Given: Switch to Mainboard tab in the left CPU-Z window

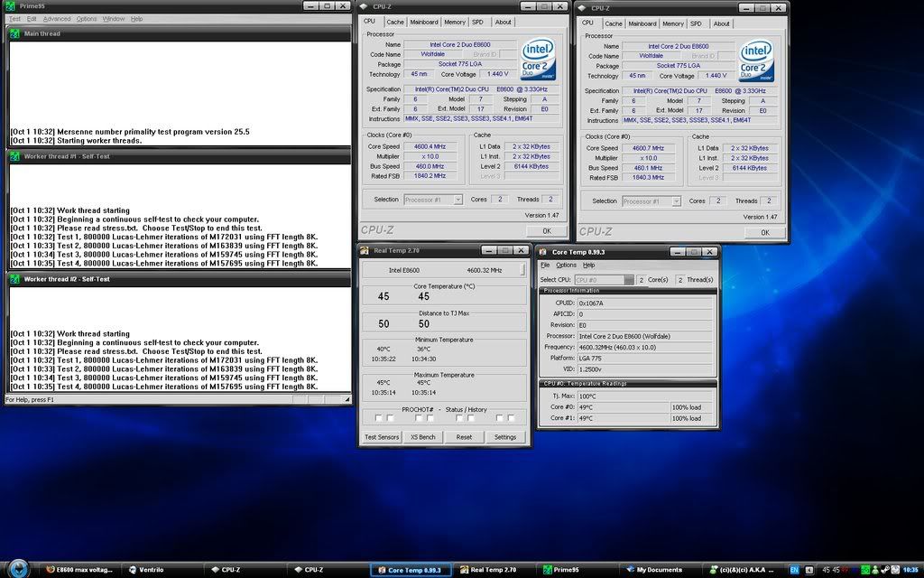Looking at the screenshot, I should tap(423, 22).
